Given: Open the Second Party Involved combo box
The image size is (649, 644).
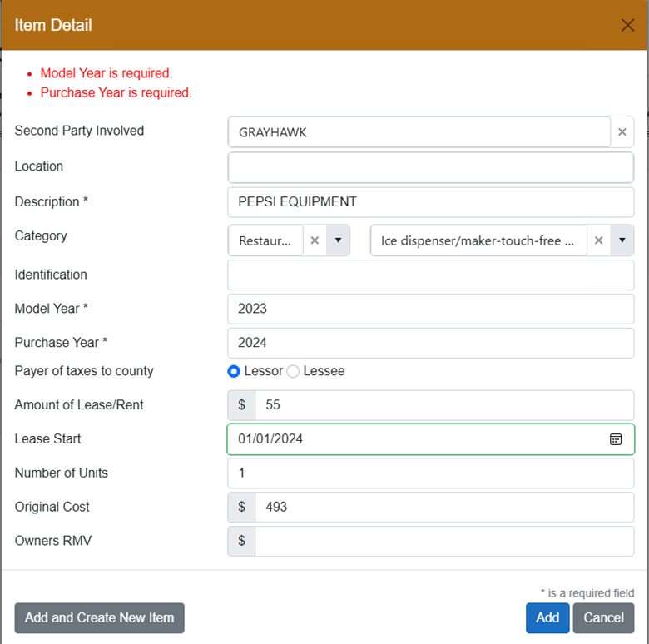Looking at the screenshot, I should point(419,131).
